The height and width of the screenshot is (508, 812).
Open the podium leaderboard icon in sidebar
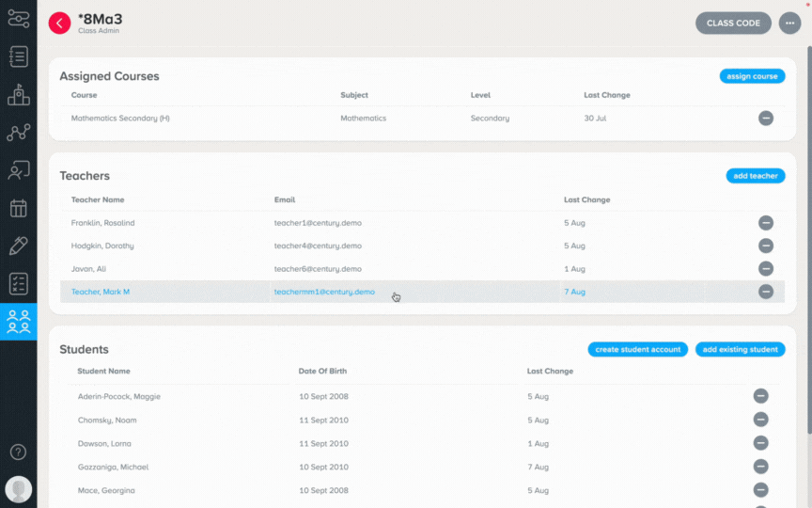tap(19, 94)
